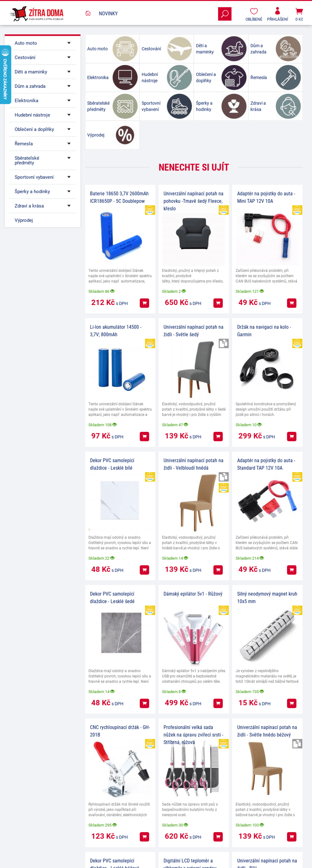This screenshot has height=868, width=312.
Task: Expand Zdraví a krása sidebar submenu
Action: [x=69, y=206]
